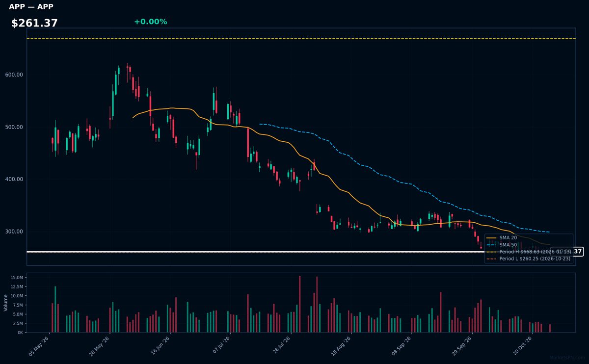Click the 16 Jun '26 date label
This screenshot has width=589, height=364.
point(161,346)
